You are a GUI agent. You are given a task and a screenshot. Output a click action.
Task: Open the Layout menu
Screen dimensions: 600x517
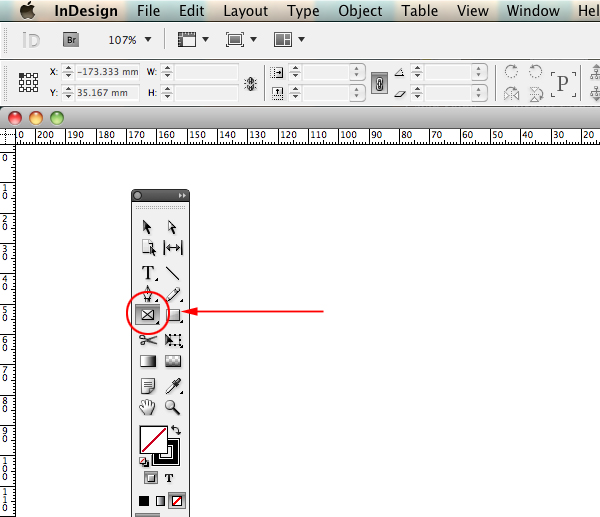(x=246, y=11)
